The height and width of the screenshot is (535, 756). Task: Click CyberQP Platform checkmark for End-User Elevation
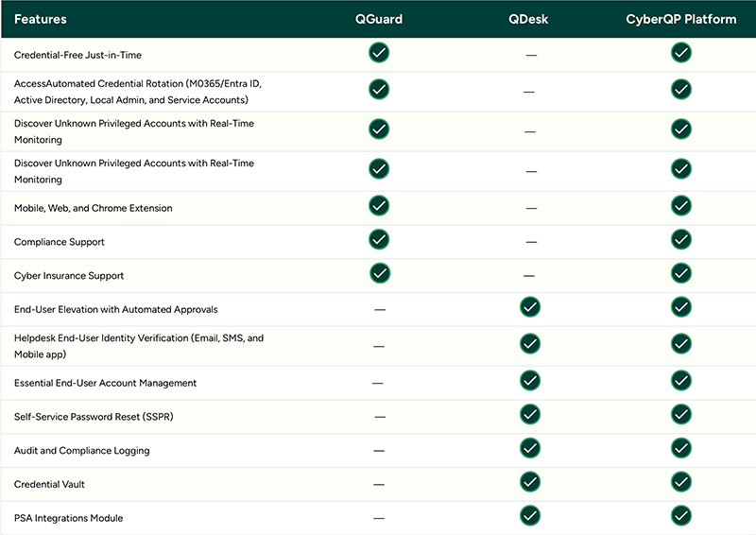[x=681, y=307]
